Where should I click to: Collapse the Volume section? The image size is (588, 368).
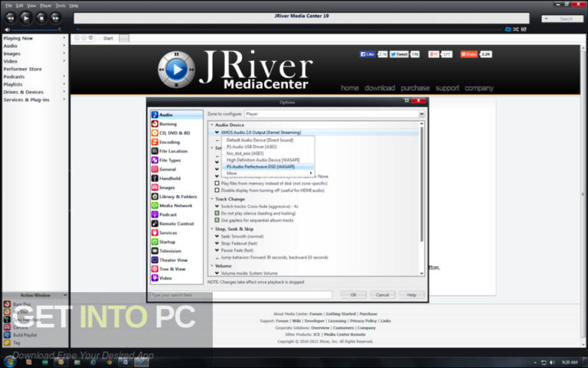[212, 265]
